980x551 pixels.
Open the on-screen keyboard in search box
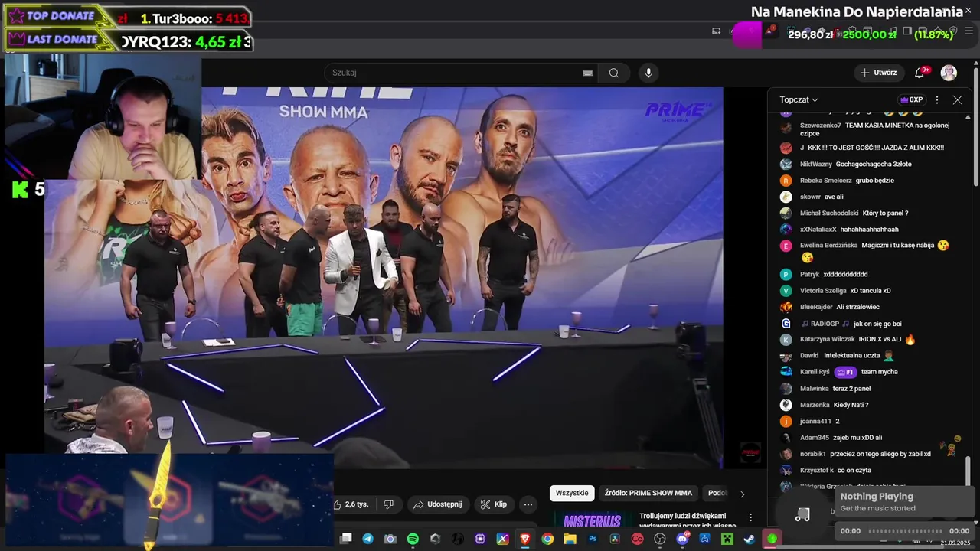tap(587, 73)
